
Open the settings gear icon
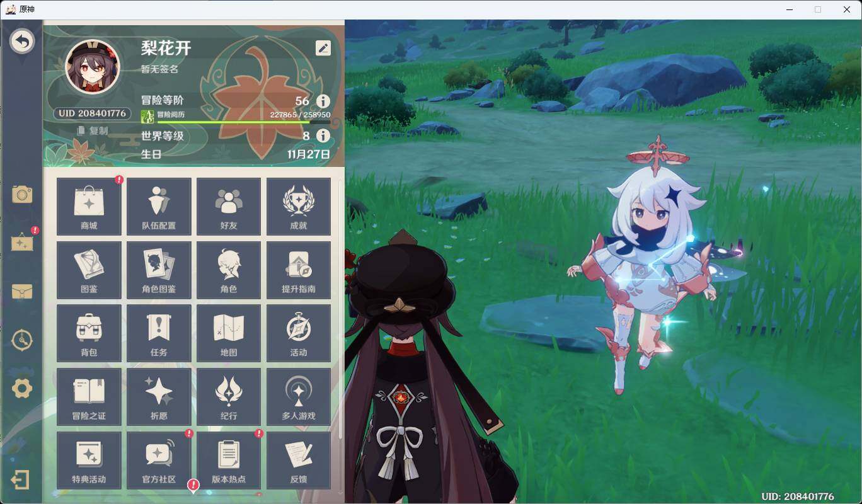pyautogui.click(x=22, y=389)
